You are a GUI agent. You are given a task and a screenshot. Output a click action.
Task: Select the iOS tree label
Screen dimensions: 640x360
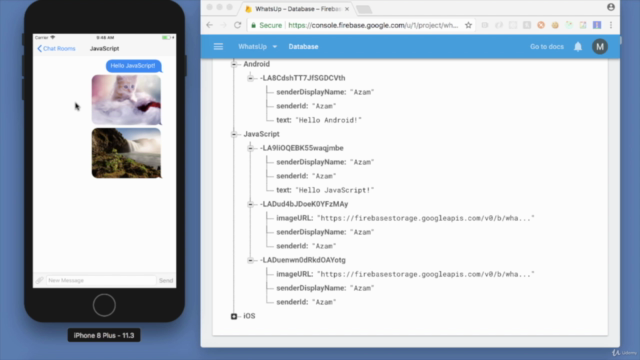[x=249, y=316]
